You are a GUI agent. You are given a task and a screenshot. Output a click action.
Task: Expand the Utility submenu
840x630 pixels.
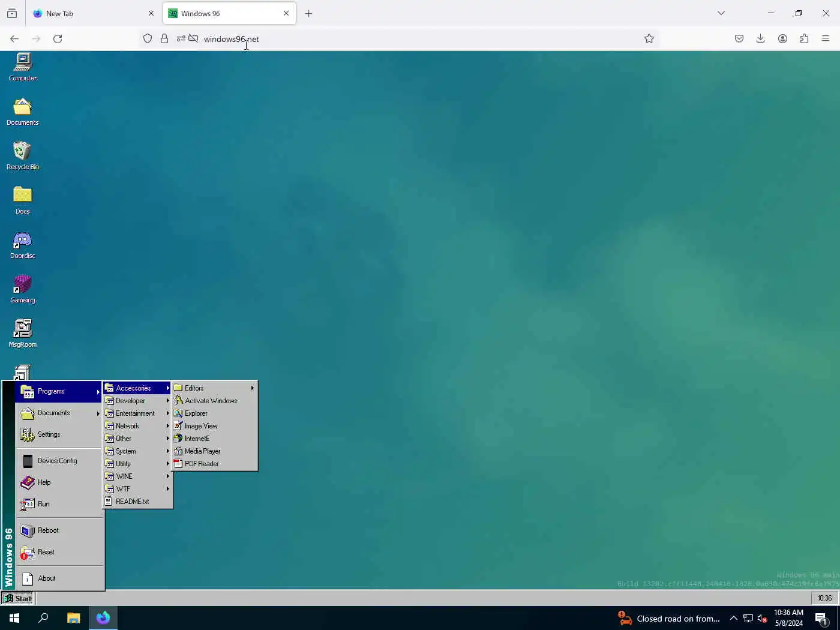click(137, 464)
